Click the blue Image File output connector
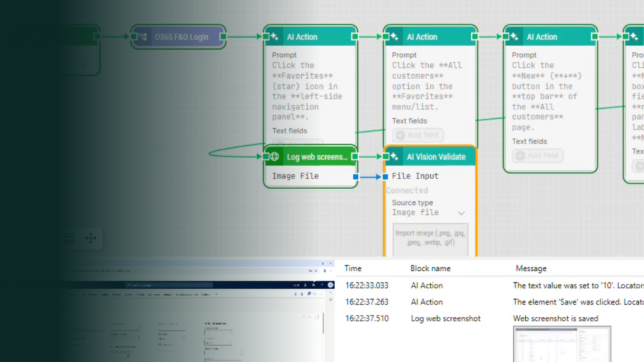Screen dimensions: 644x362 pos(355,177)
